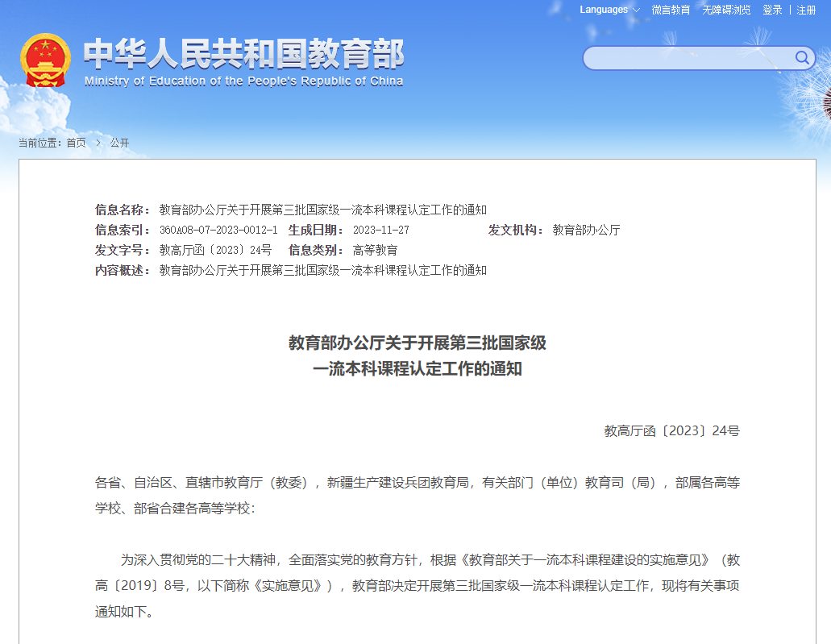Click right-aligned document number 教高厅函〔2023〕24号
This screenshot has height=644, width=831.
(672, 431)
